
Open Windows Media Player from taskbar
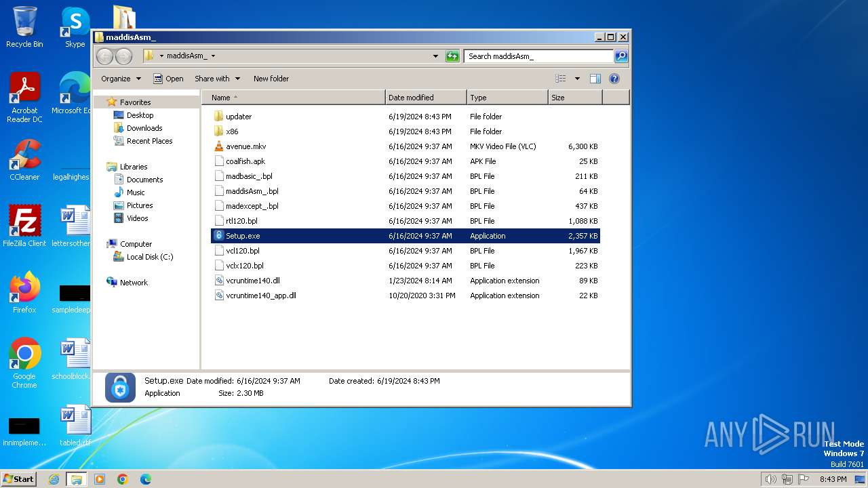[x=100, y=479]
